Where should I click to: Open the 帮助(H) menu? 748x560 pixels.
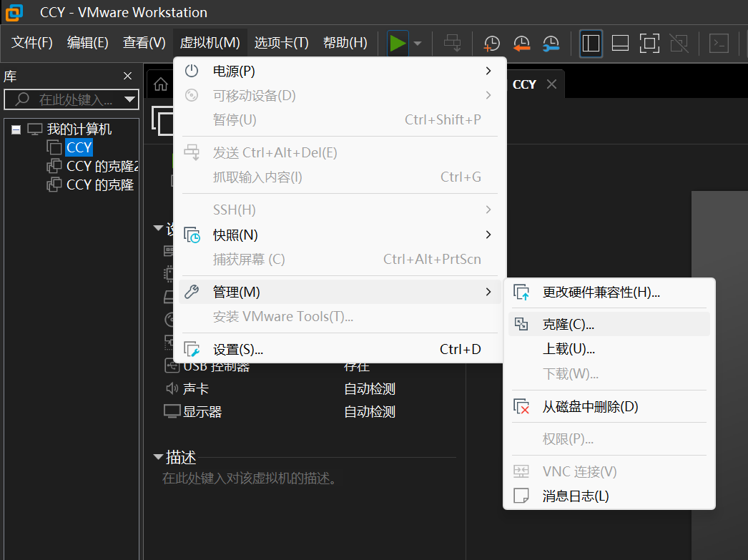(345, 43)
